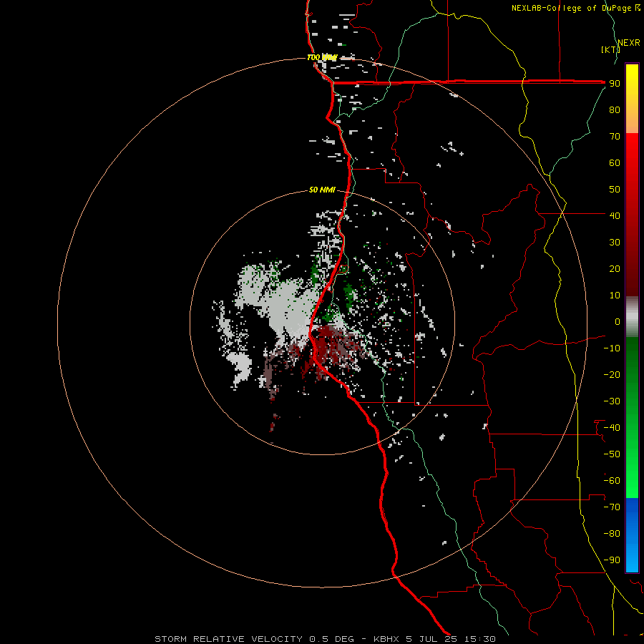644x644 pixels.
Task: Click the colorbar label -30
Action: tap(612, 401)
